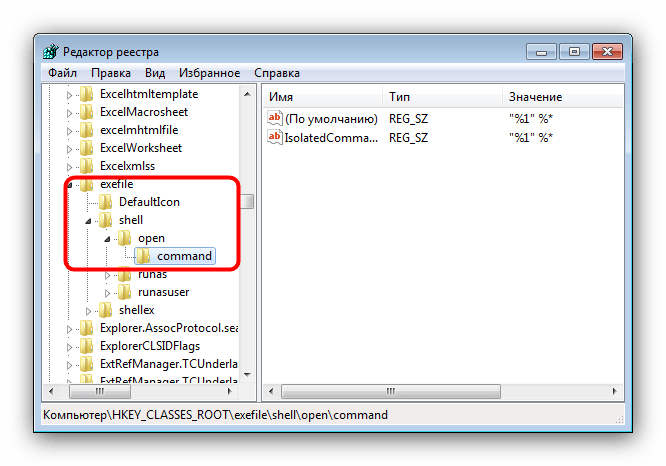Select the ExtRefManager.TCUnderla key text
The height and width of the screenshot is (466, 666).
[169, 364]
